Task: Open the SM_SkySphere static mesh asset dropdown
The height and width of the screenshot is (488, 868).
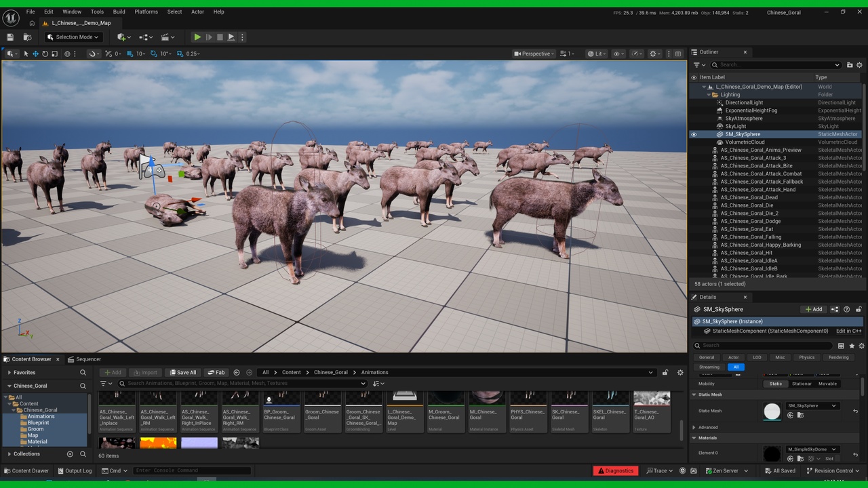Action: pyautogui.click(x=812, y=406)
